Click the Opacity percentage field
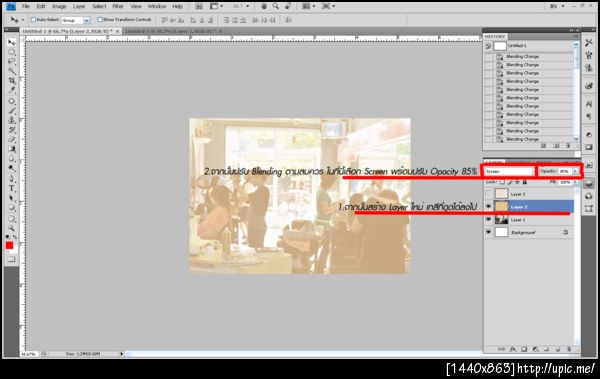This screenshot has height=379, width=600. (564, 172)
